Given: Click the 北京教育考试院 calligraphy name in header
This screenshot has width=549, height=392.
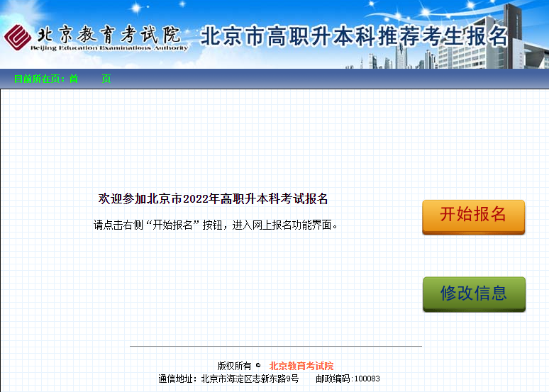Looking at the screenshot, I should click(109, 34).
